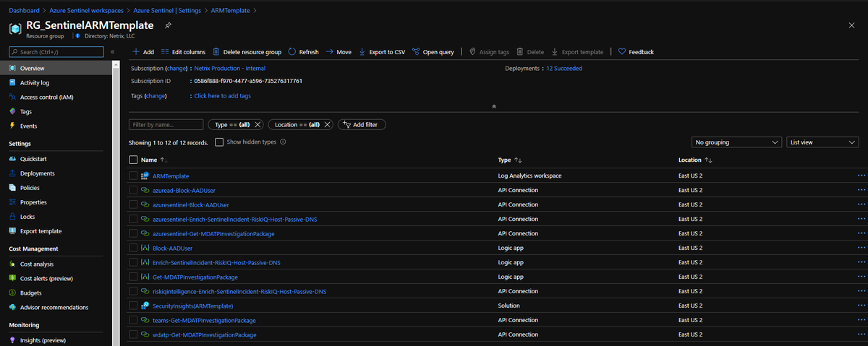Click the Insights (preview) bulb icon
Viewport: 868px width, 346px height.
12,340
